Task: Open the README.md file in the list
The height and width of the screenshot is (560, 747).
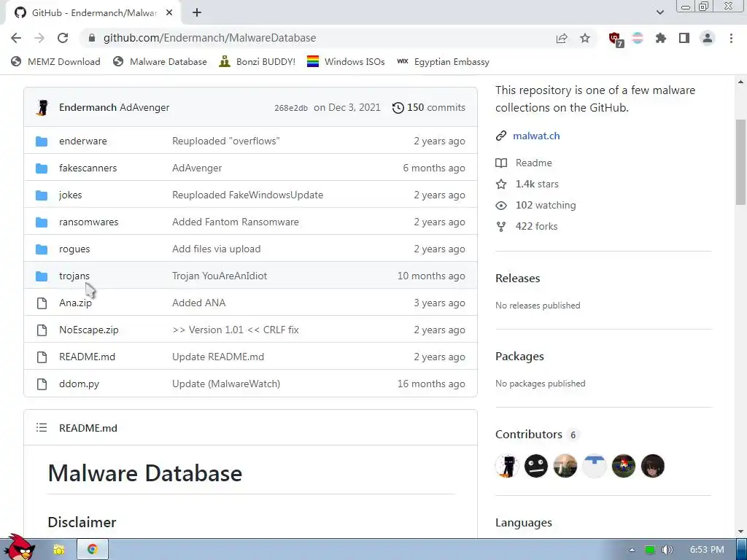Action: click(x=88, y=357)
